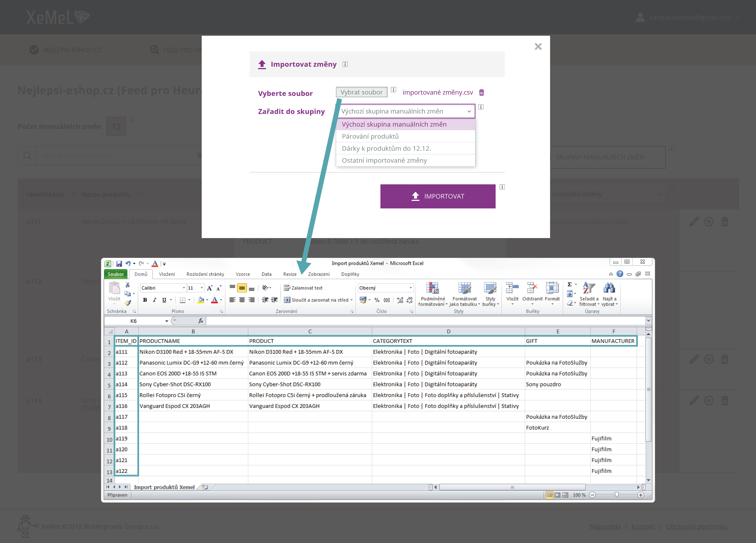
Task: Click the Cut scissors icon in Excel
Action: [128, 285]
